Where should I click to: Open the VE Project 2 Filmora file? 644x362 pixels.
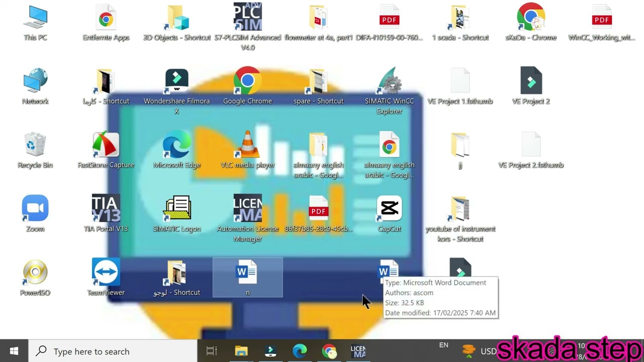click(531, 86)
